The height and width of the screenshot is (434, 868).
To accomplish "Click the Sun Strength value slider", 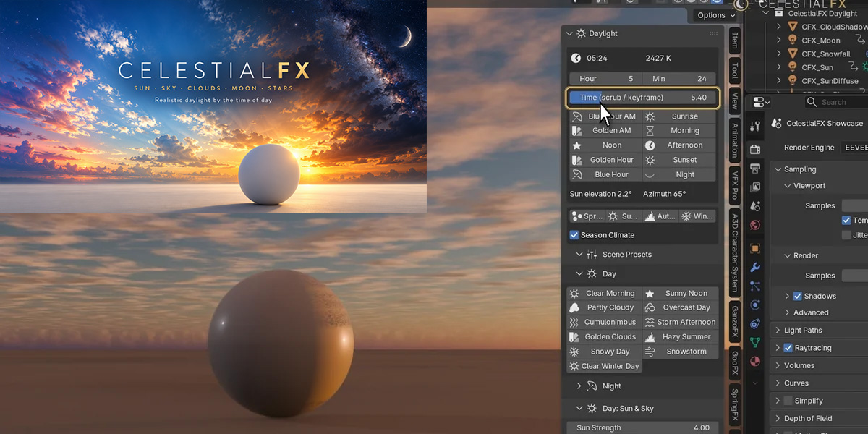I will pos(643,427).
